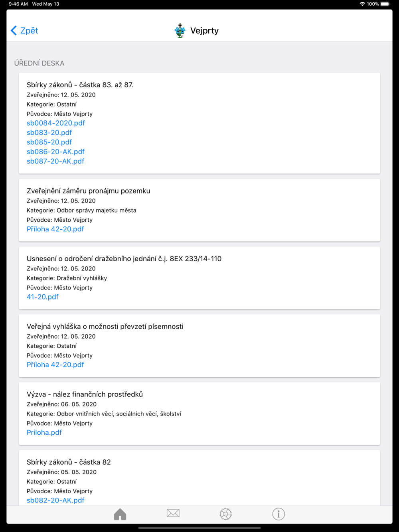The width and height of the screenshot is (399, 532).
Task: Tap the Wi-Fi status icon
Action: [x=362, y=4]
